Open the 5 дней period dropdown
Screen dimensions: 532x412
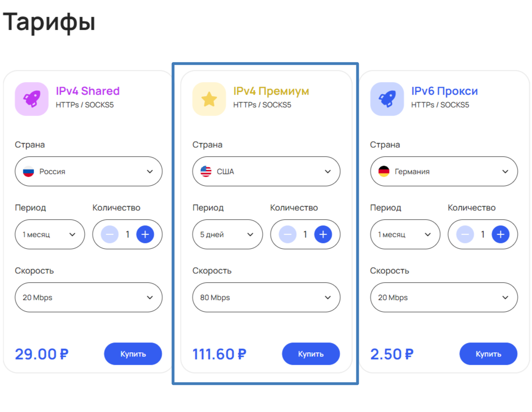(x=227, y=234)
